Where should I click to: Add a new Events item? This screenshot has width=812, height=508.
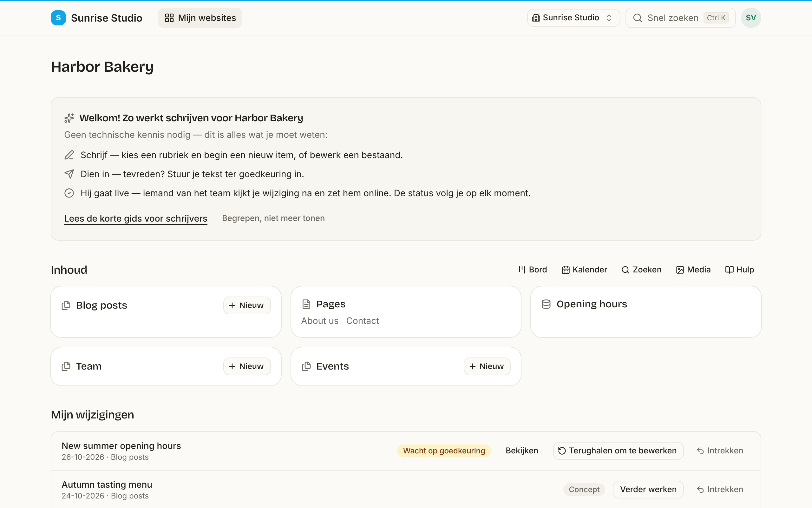487,366
